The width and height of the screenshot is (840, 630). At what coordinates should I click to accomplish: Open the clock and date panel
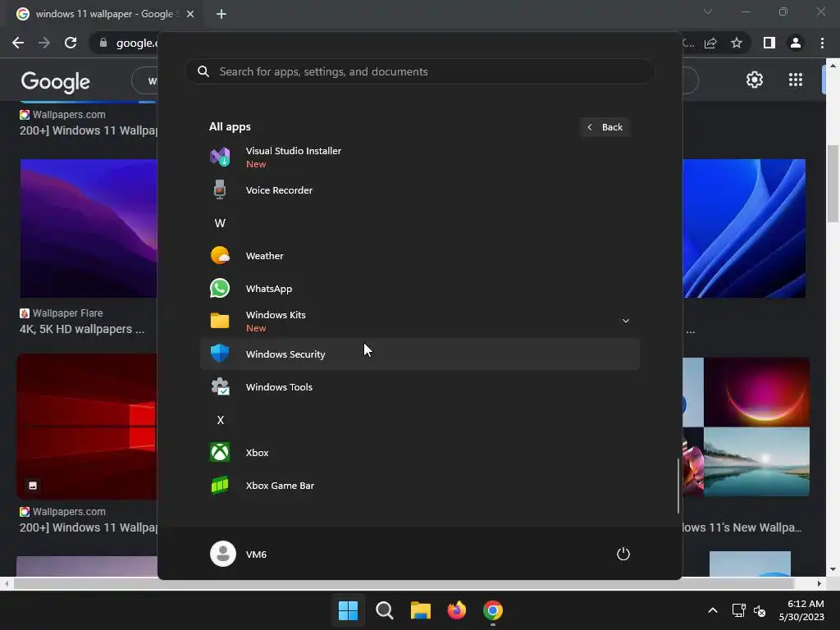801,610
